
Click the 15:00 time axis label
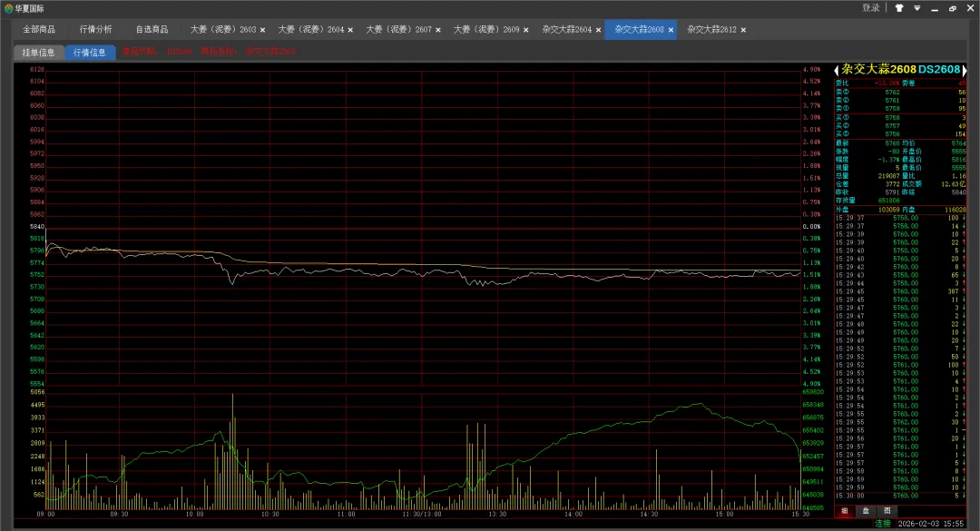(724, 514)
